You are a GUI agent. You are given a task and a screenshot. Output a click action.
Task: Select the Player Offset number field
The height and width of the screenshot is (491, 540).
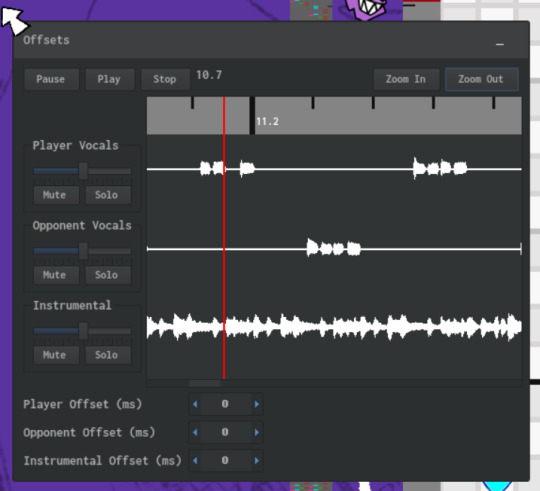point(226,404)
